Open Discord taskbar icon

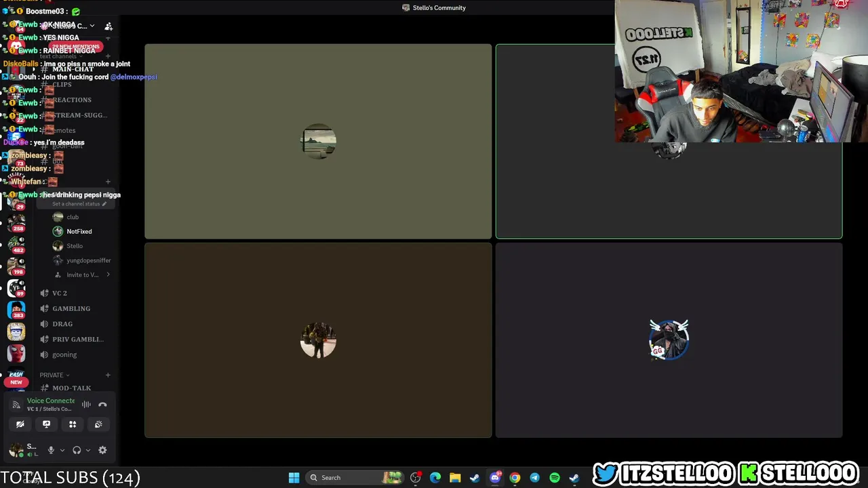(x=495, y=478)
